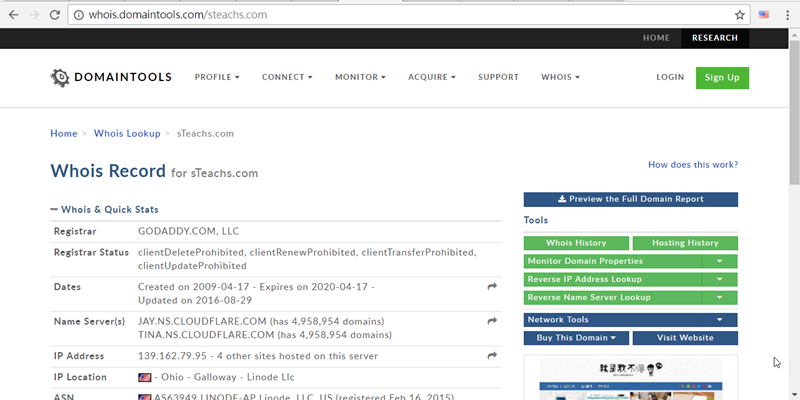Click sTeachs.com breadcrumb text
The image size is (800, 400).
[205, 134]
